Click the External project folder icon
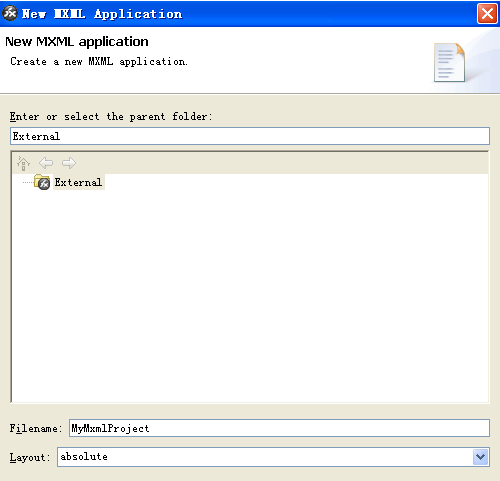 pos(42,182)
